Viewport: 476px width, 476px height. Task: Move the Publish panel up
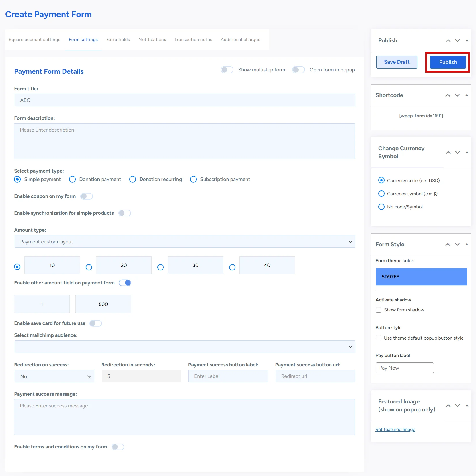click(x=448, y=41)
